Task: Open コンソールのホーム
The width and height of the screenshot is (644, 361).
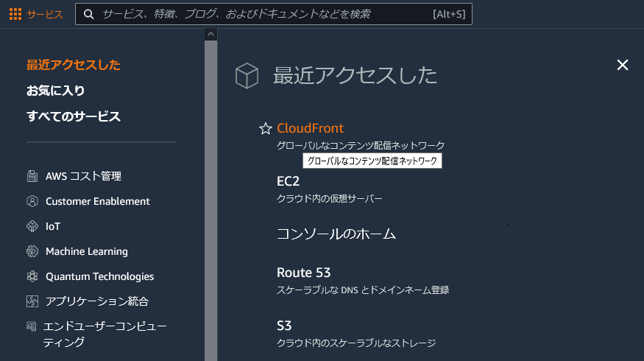Action: (336, 234)
